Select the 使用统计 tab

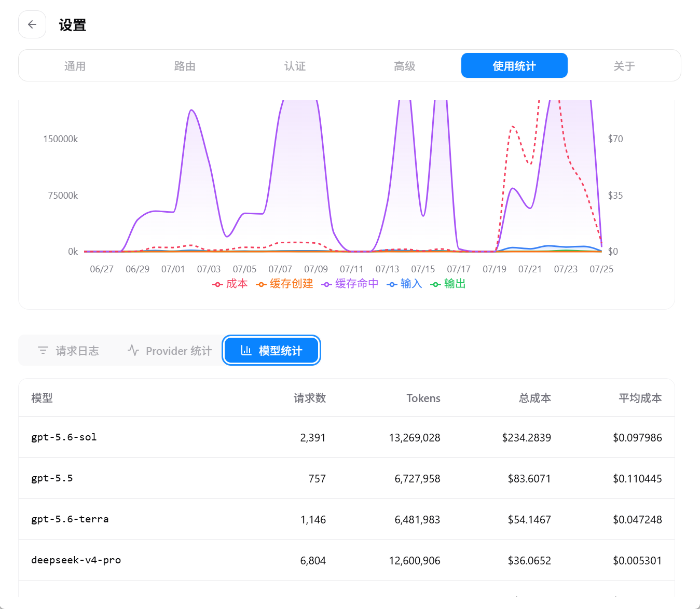[x=514, y=66]
